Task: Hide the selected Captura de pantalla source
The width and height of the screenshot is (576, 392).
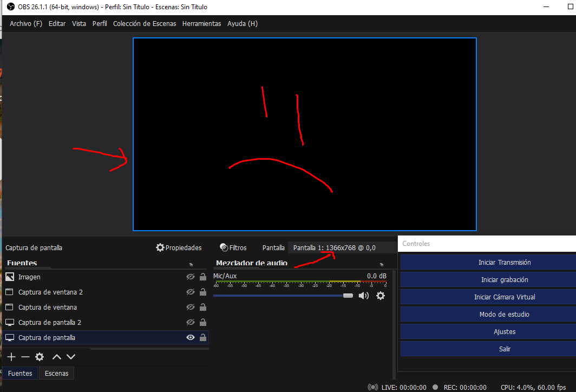Action: 191,337
